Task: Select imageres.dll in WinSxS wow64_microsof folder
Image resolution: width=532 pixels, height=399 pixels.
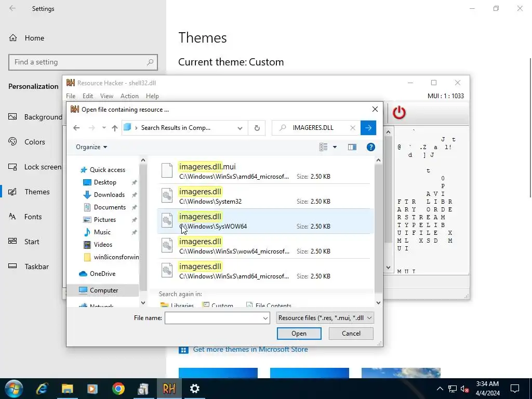Action: [265, 246]
